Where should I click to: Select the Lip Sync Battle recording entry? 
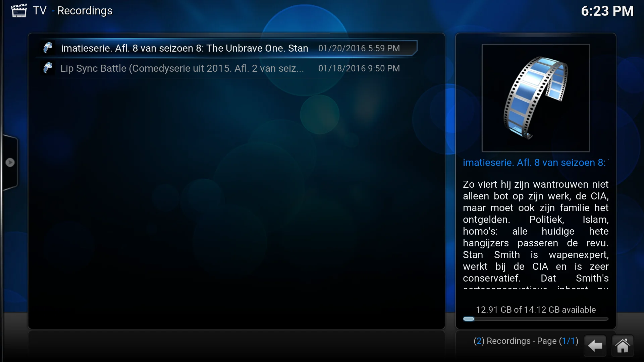pos(182,68)
